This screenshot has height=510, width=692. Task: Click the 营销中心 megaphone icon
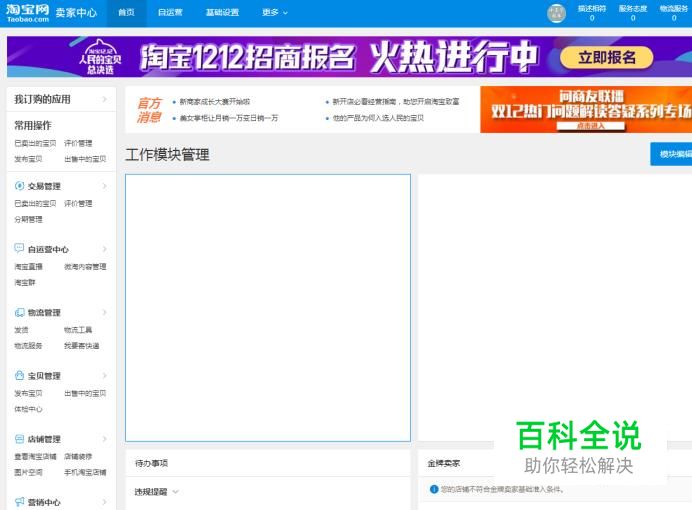[19, 502]
